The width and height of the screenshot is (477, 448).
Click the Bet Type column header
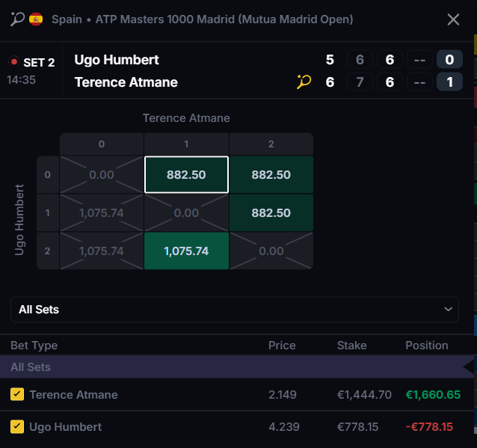34,346
